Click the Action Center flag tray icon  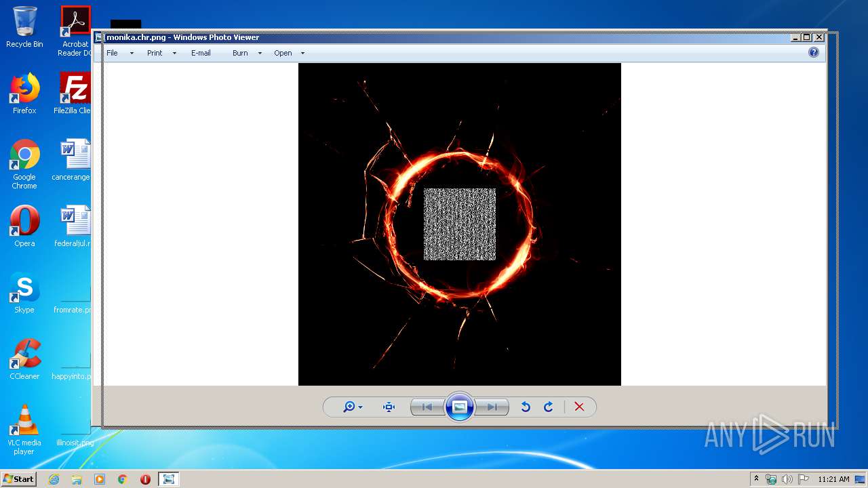[x=804, y=479]
